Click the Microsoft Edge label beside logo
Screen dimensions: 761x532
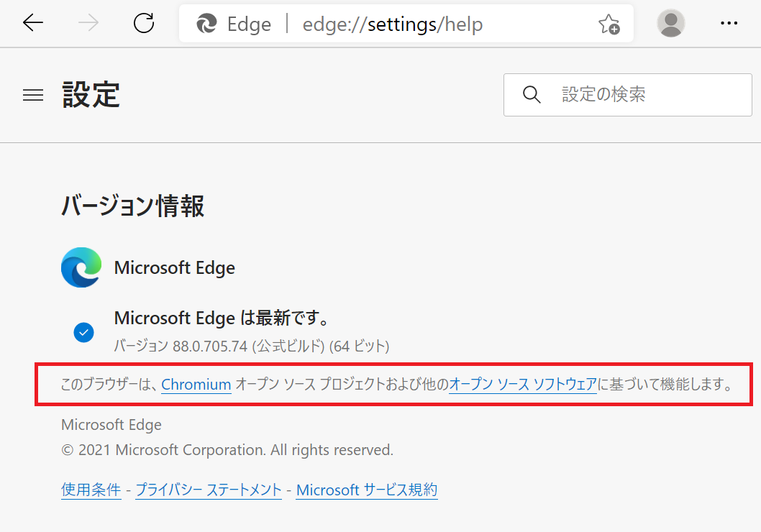pos(175,267)
